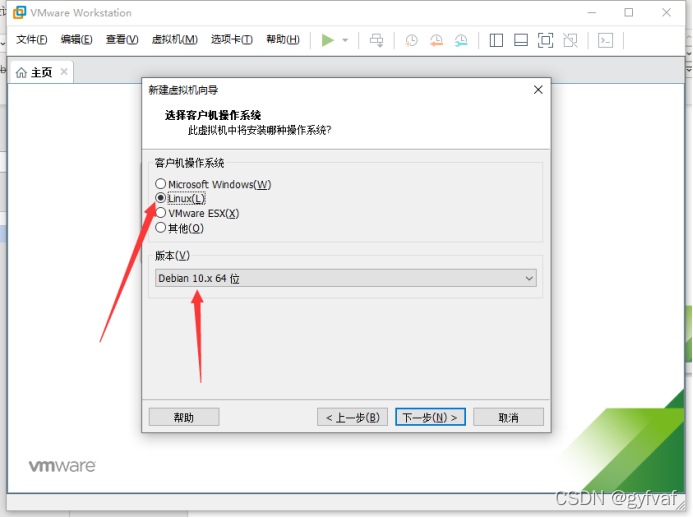
Task: Minimize the VMware Workstation window
Action: click(592, 13)
